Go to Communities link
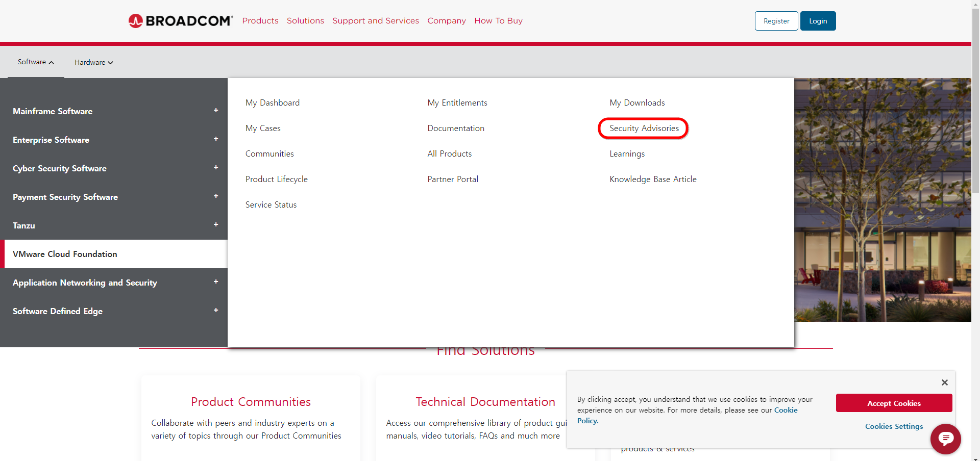Screen dimensions: 980x461 [x=269, y=154]
